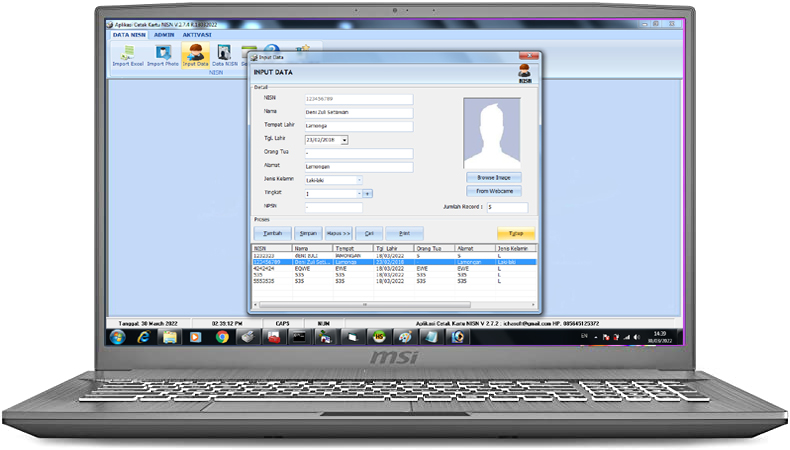Open Google Chrome from the taskbar
Viewport: 790px width, 450px height.
pos(222,337)
